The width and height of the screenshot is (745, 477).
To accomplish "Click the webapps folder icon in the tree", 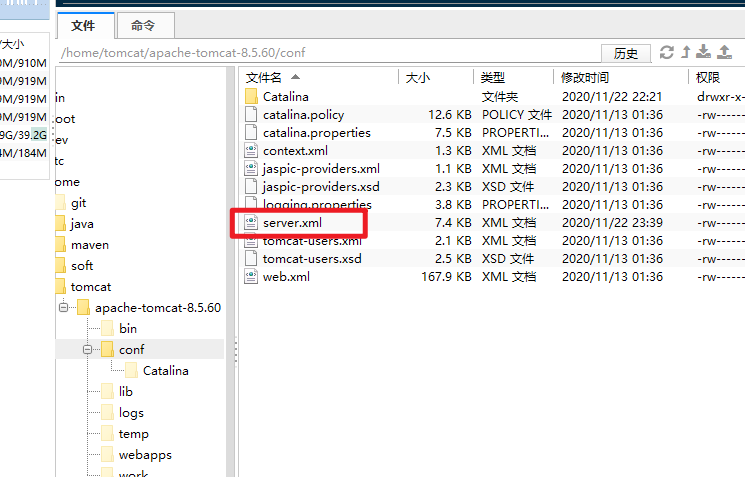I will (x=107, y=454).
